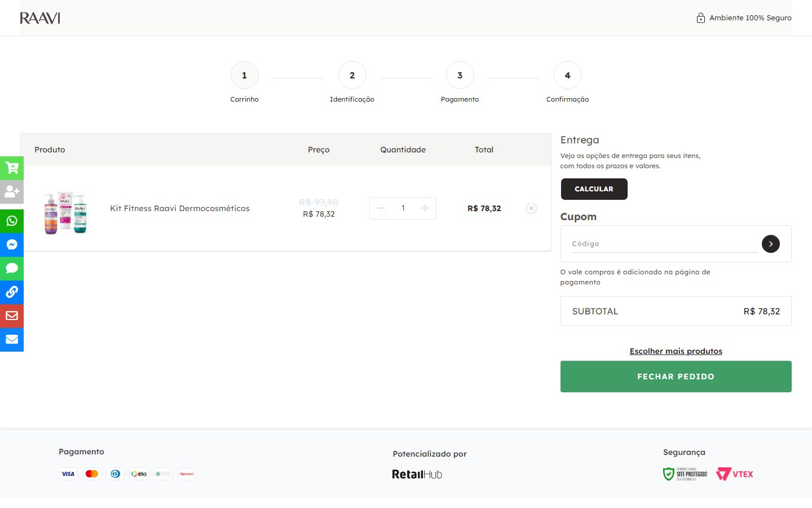The width and height of the screenshot is (812, 508).
Task: Open the Kit Fitness product thumbnail
Action: [65, 212]
